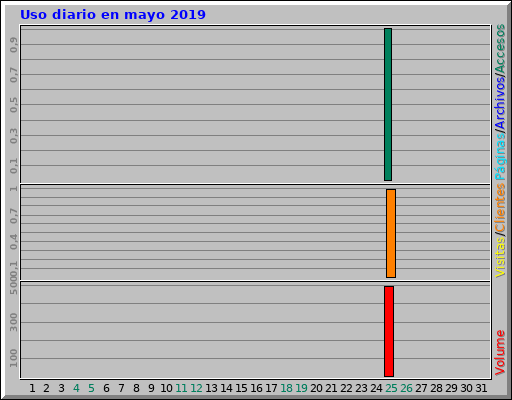The height and width of the screenshot is (400, 512).
Task: Select the 'Clientes' legend label
Action: point(500,208)
